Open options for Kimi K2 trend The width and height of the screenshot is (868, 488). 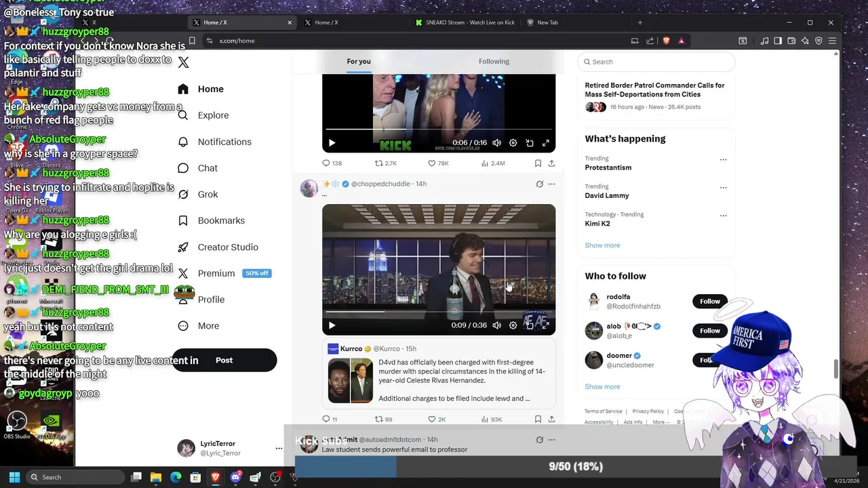click(x=723, y=216)
